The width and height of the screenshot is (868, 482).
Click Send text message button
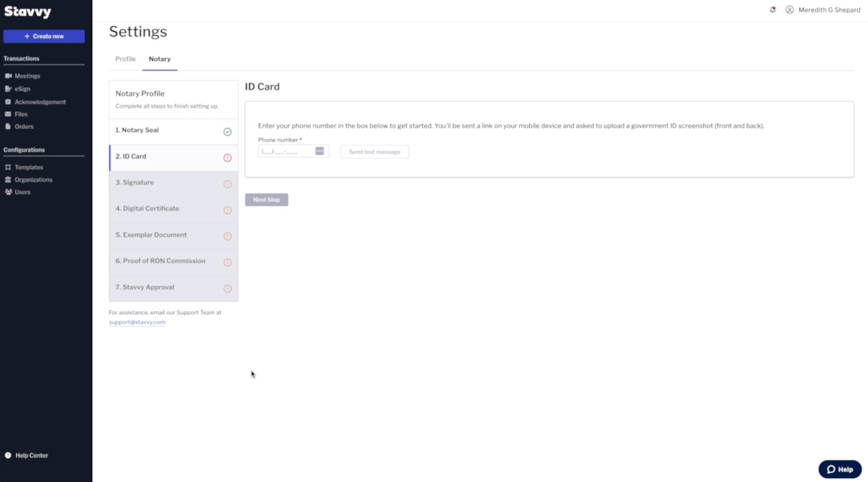click(375, 152)
